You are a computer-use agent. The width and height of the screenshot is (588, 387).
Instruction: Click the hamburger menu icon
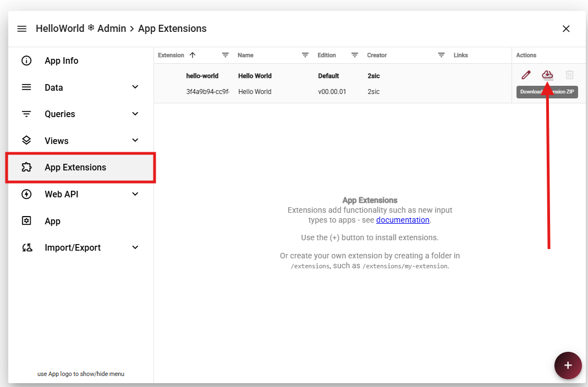tap(22, 29)
